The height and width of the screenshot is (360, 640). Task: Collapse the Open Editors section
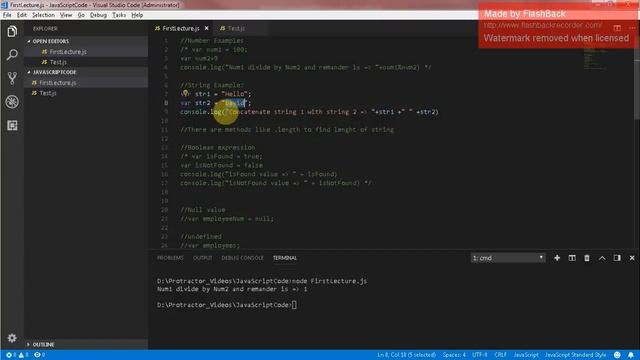click(x=51, y=41)
